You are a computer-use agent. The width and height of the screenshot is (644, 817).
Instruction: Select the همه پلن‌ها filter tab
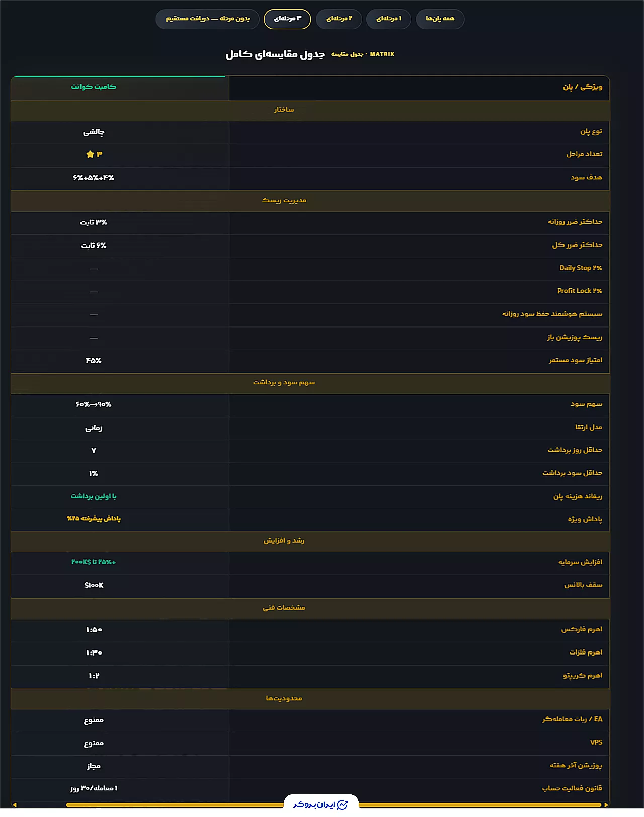pos(440,19)
